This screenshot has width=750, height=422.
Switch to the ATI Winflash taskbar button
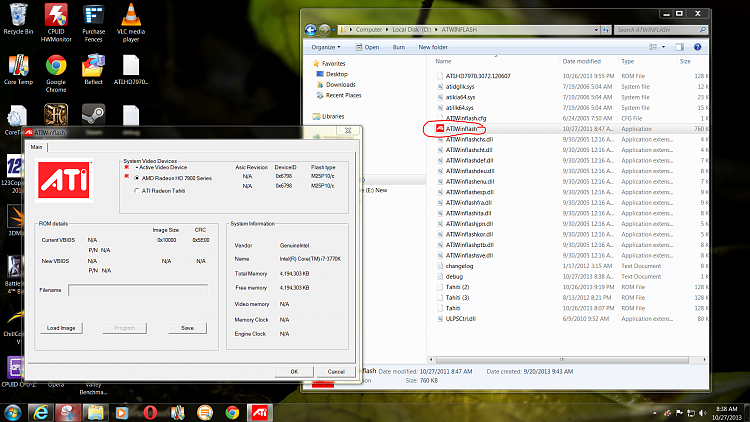(x=260, y=412)
